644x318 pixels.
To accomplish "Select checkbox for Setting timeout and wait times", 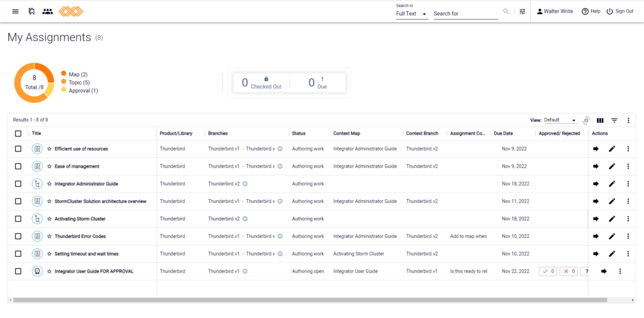I will pos(18,254).
